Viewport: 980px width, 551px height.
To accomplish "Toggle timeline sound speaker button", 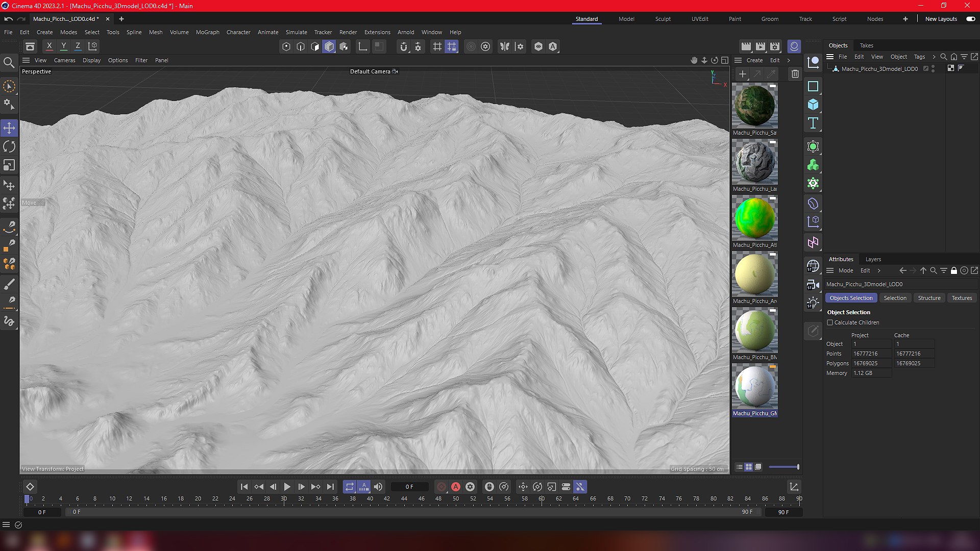I will [378, 487].
